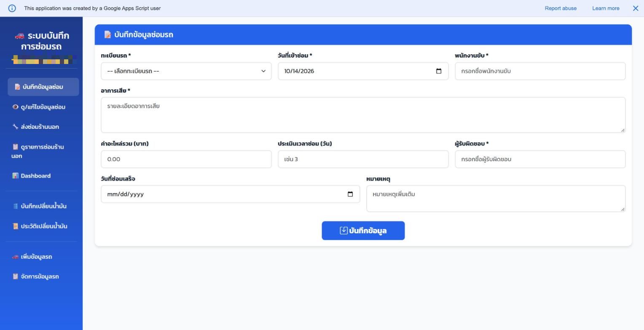Click the หมายเหตุ text area
This screenshot has height=330, width=644.
click(496, 198)
